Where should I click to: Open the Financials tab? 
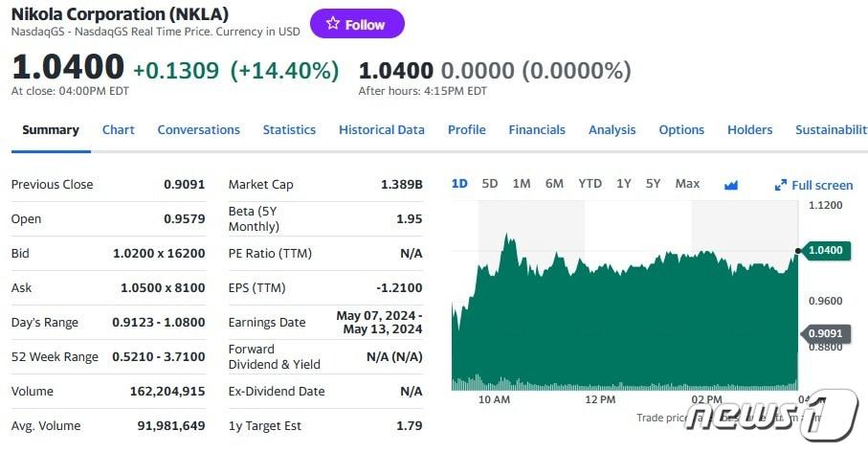click(537, 129)
